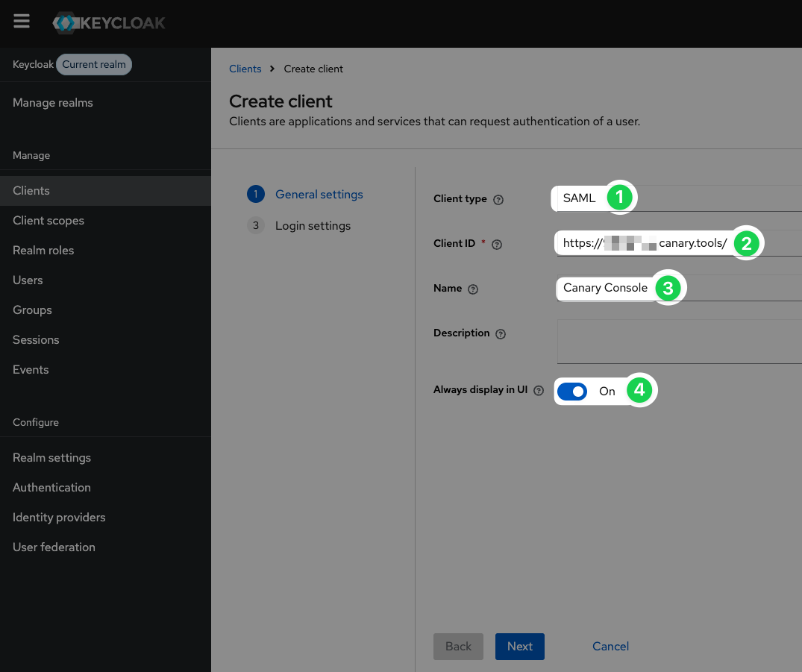
Task: Click the Create client page heading
Action: 281,101
